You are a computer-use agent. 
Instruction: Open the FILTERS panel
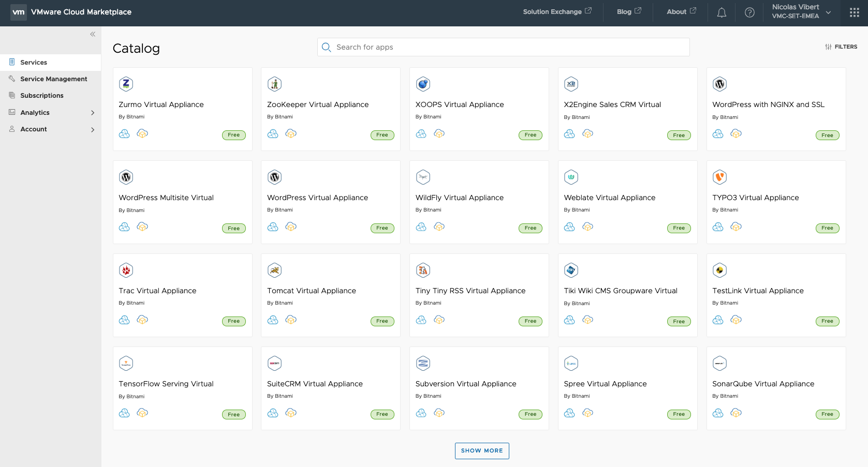coord(841,47)
